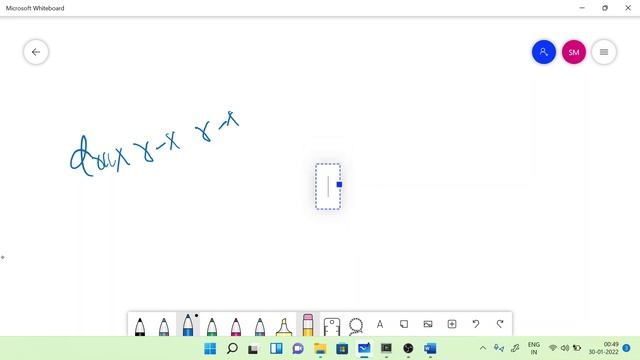The width and height of the screenshot is (640, 360).
Task: Open the battery status icon
Action: coord(577,348)
